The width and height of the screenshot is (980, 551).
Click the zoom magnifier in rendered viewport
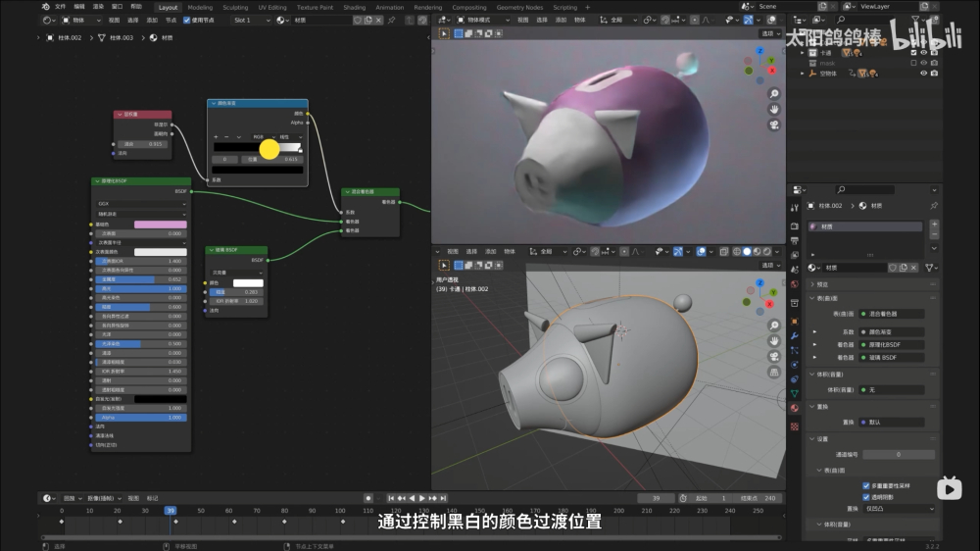point(774,94)
